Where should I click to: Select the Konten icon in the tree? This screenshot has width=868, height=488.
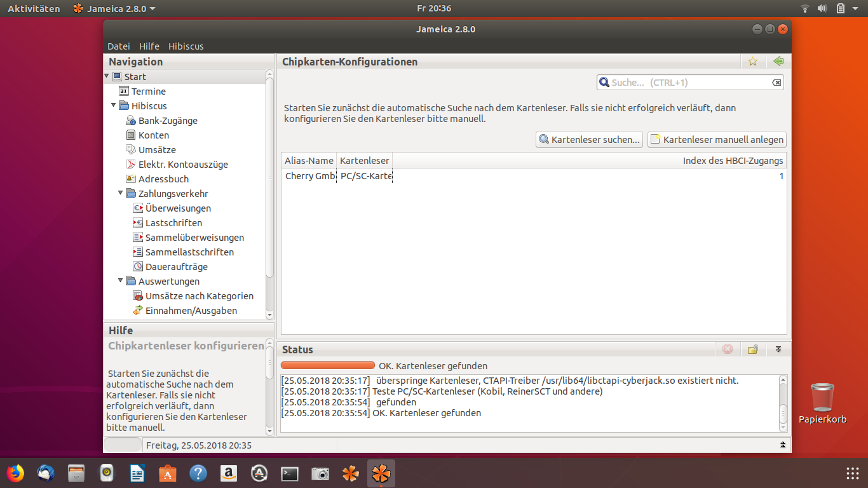click(131, 135)
